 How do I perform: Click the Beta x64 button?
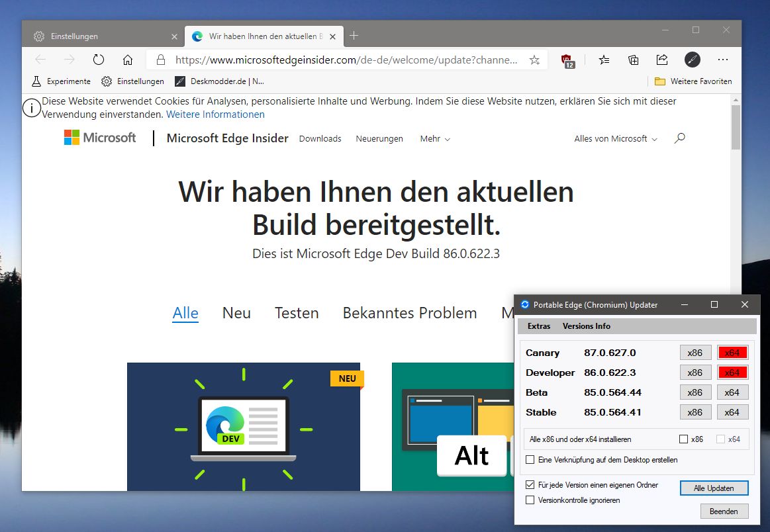pyautogui.click(x=732, y=392)
